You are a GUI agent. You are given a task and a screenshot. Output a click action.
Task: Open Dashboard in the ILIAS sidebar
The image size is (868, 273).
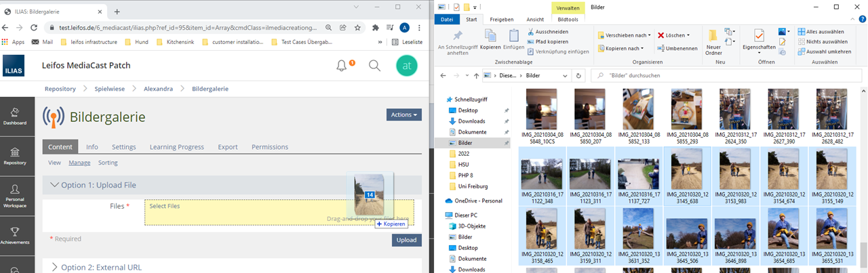15,116
